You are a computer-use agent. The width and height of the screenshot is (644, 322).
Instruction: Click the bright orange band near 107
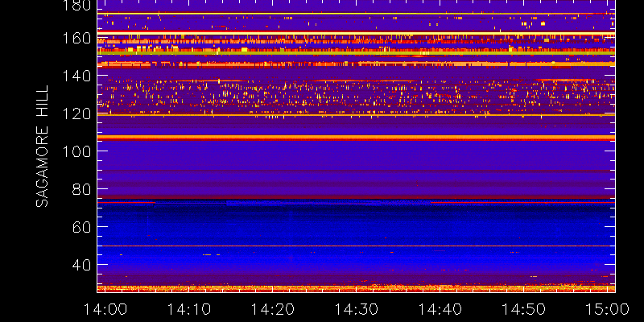(356, 138)
